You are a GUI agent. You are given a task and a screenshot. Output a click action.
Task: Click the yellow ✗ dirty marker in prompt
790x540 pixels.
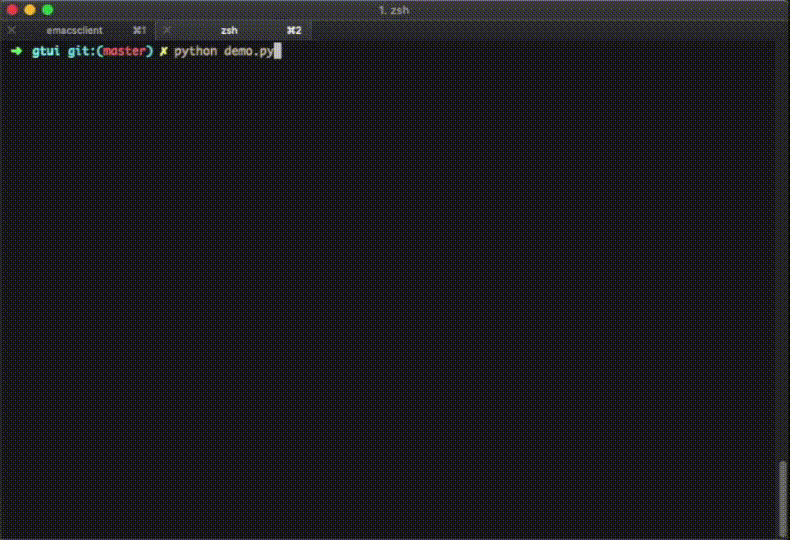click(x=163, y=51)
